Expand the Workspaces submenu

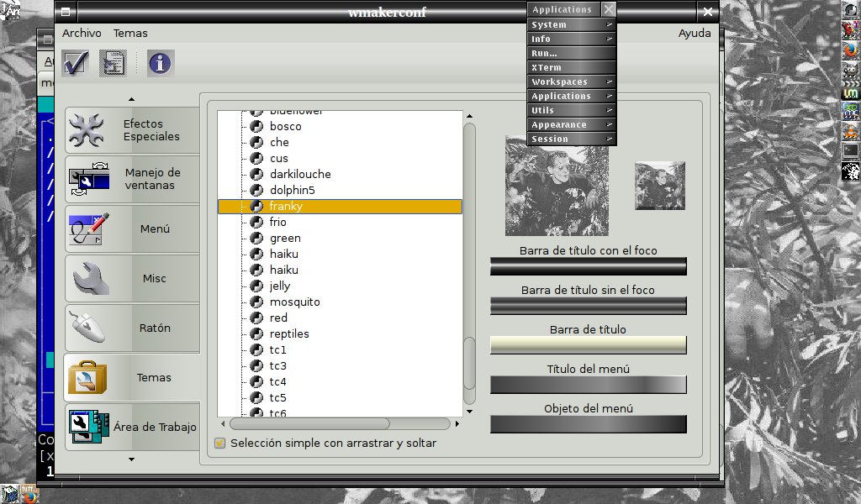(x=571, y=81)
